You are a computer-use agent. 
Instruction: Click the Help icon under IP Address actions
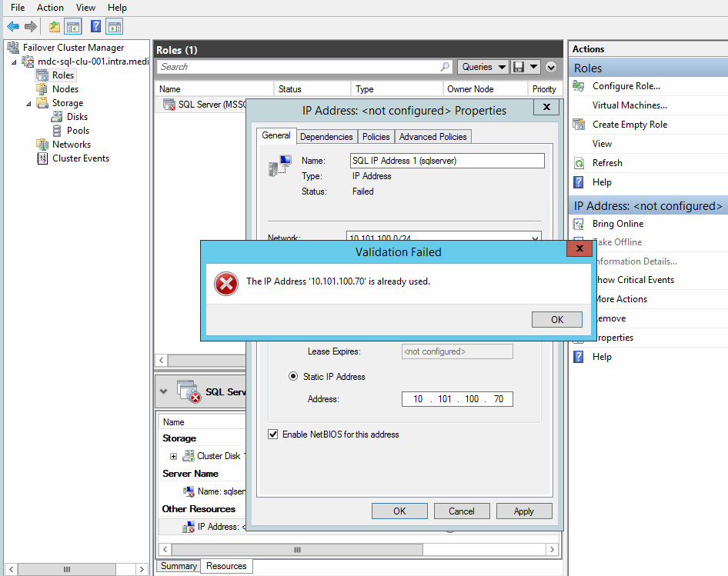click(x=579, y=357)
